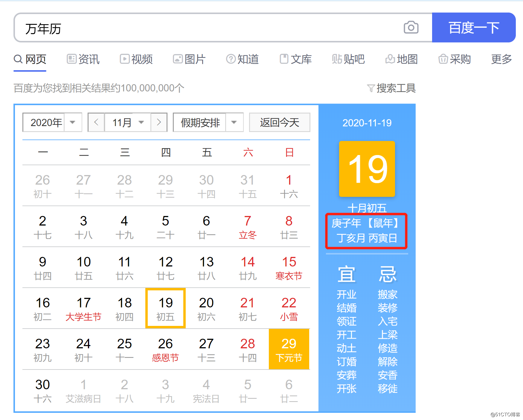Select November 17 大学生节 date
The width and height of the screenshot is (523, 420).
83,309
